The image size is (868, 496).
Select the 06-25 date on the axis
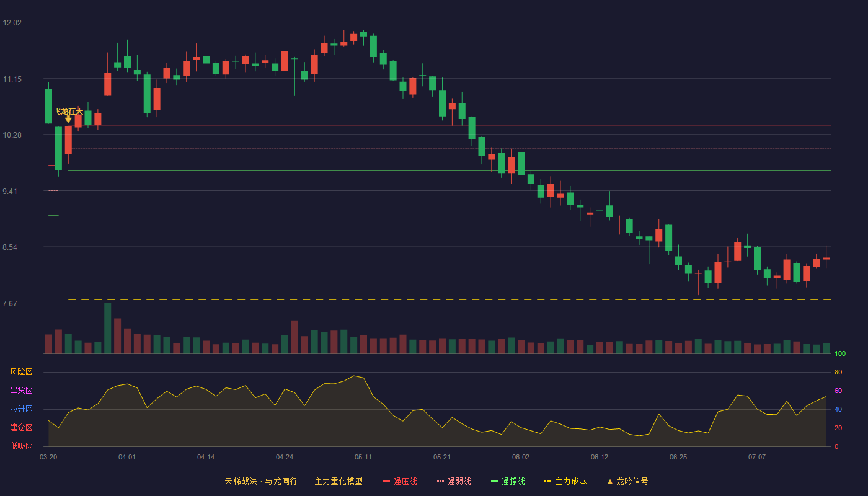(678, 457)
